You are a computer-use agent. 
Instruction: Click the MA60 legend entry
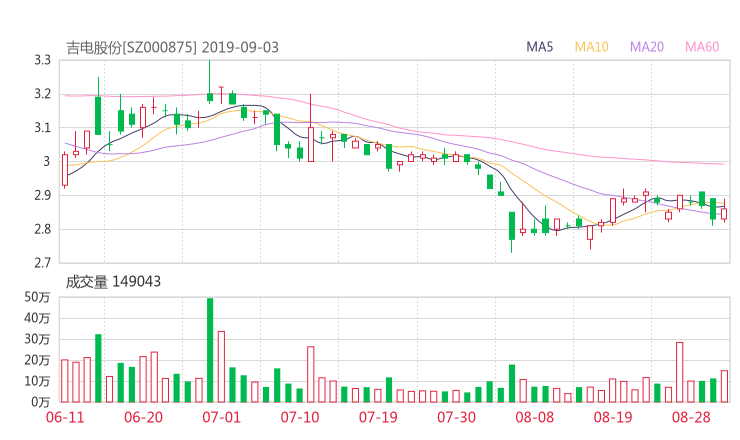tap(702, 47)
